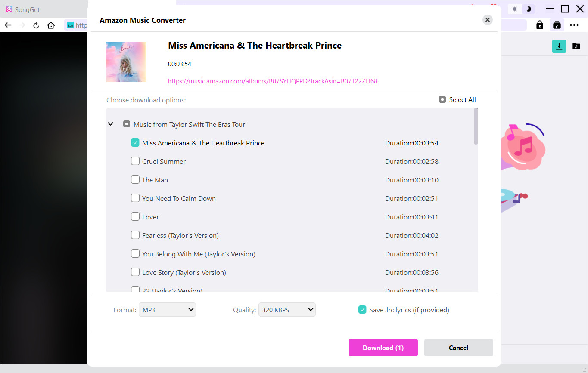Open the Format MP3 dropdown
This screenshot has height=373, width=588.
167,310
